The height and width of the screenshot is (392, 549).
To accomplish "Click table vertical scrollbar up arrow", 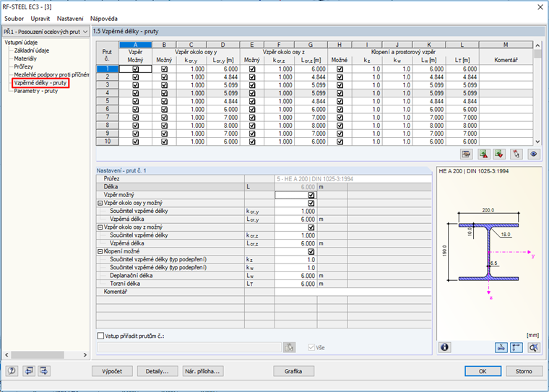I will (537, 45).
